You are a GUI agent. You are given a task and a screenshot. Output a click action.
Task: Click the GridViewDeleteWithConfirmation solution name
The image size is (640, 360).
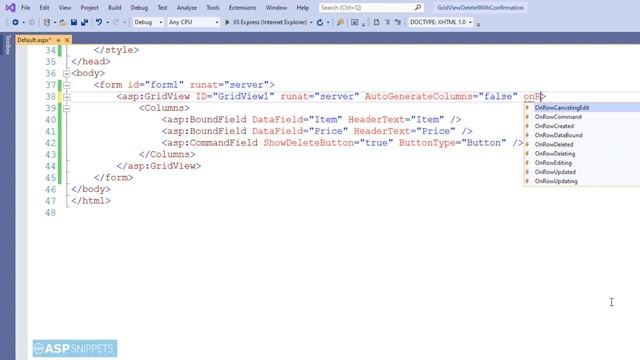(480, 7)
